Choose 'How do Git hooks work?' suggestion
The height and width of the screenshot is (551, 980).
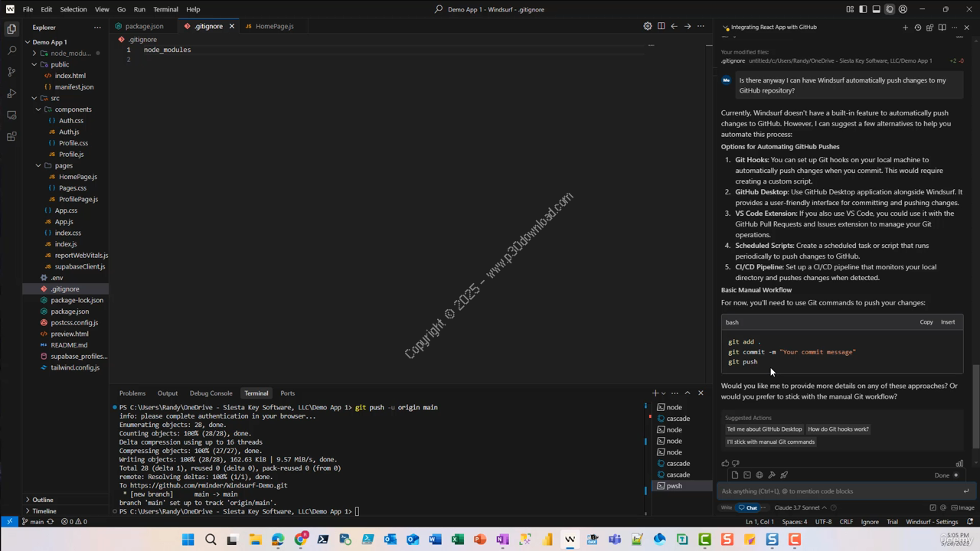838,429
